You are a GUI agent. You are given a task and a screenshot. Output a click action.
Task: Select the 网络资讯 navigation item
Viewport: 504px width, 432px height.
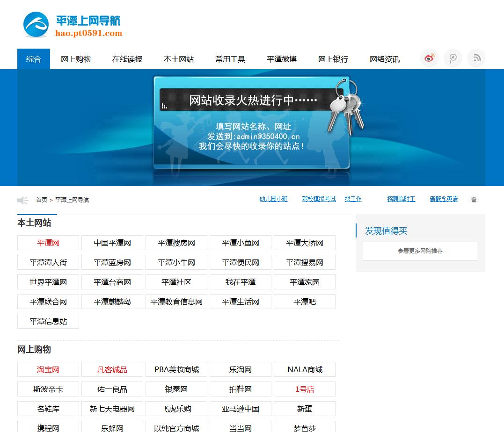(x=384, y=58)
